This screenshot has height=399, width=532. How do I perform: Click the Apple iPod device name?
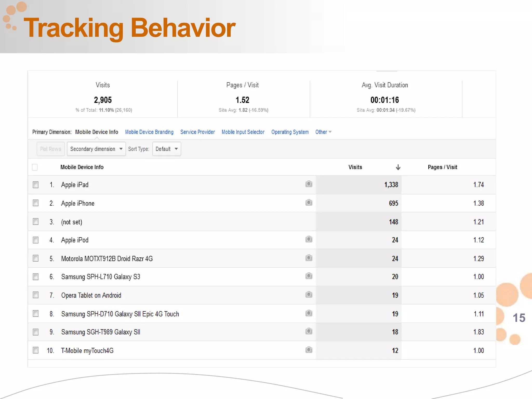point(75,240)
